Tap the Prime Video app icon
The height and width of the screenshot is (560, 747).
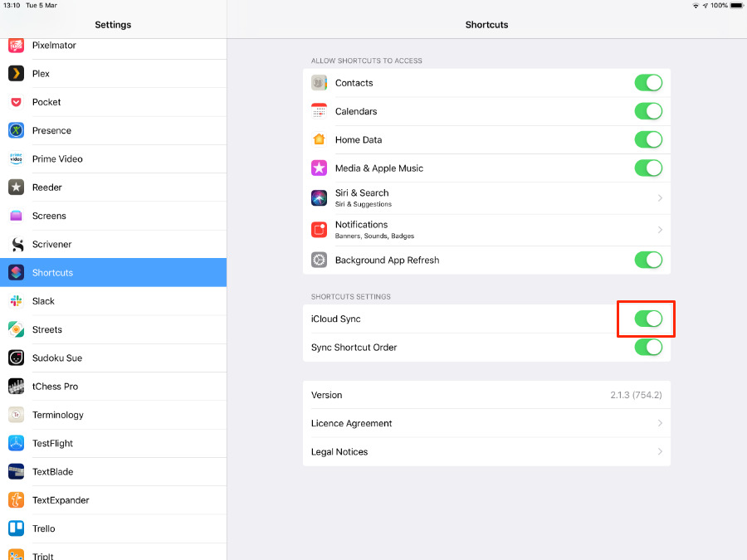[17, 158]
